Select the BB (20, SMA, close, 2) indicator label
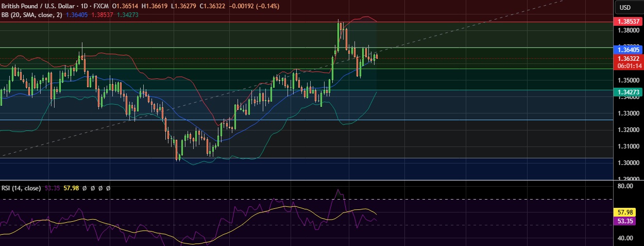The width and height of the screenshot is (644, 246). (32, 15)
